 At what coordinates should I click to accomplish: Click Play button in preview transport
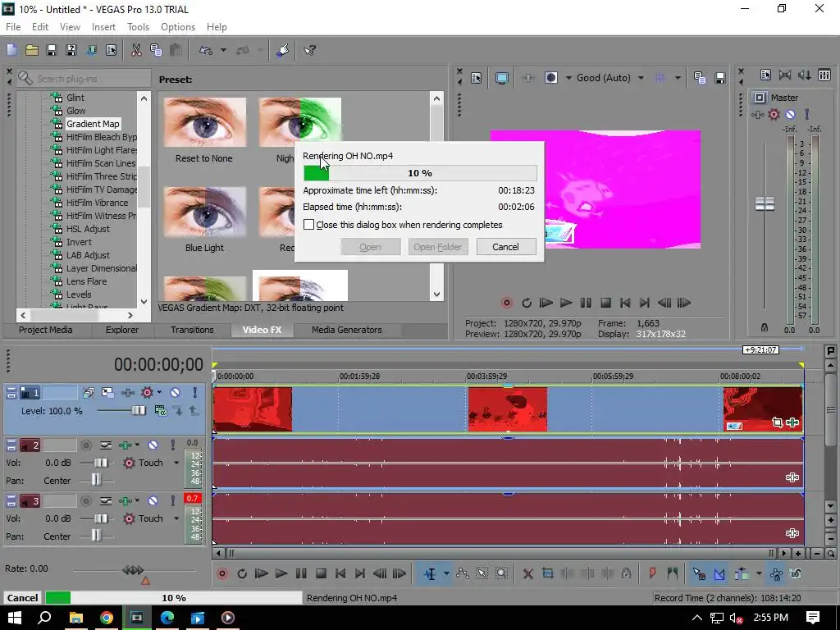pyautogui.click(x=566, y=303)
